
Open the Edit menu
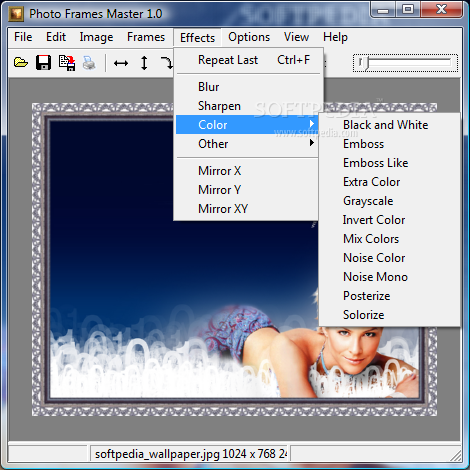tap(56, 37)
